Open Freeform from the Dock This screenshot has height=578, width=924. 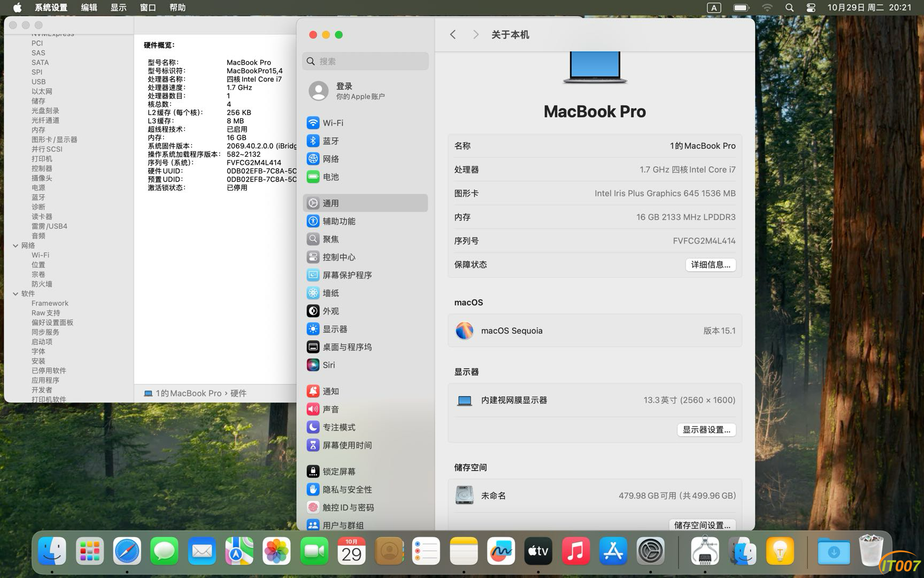pyautogui.click(x=500, y=551)
